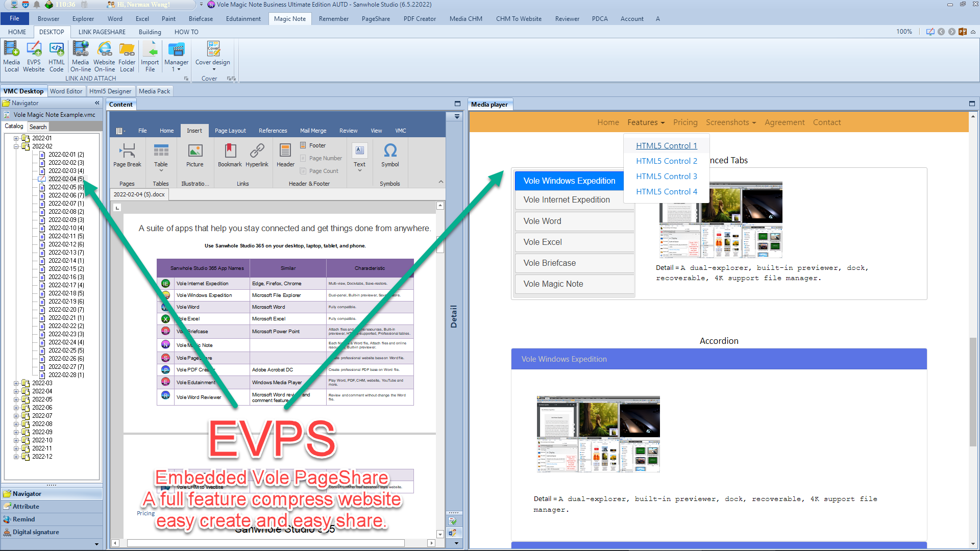Click the Page Number option
Screen dimensions: 980x551
point(321,158)
